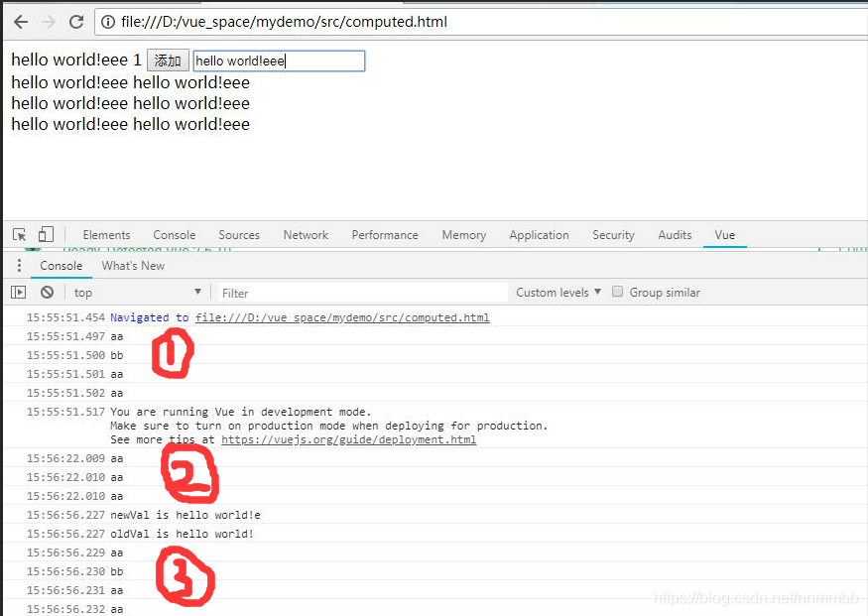
Task: Open the navigated computed.html file link
Action: pyautogui.click(x=342, y=317)
